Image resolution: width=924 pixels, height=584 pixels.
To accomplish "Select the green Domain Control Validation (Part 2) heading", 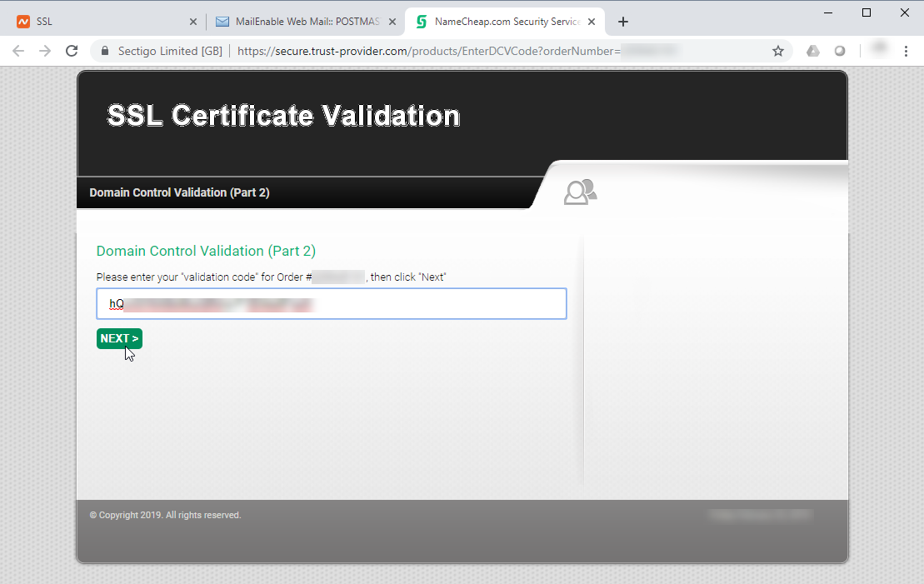I will click(206, 251).
